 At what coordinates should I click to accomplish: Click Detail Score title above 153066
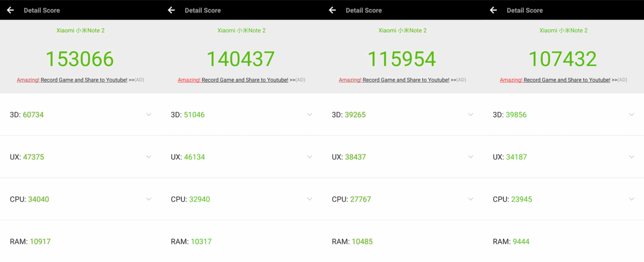(x=42, y=10)
